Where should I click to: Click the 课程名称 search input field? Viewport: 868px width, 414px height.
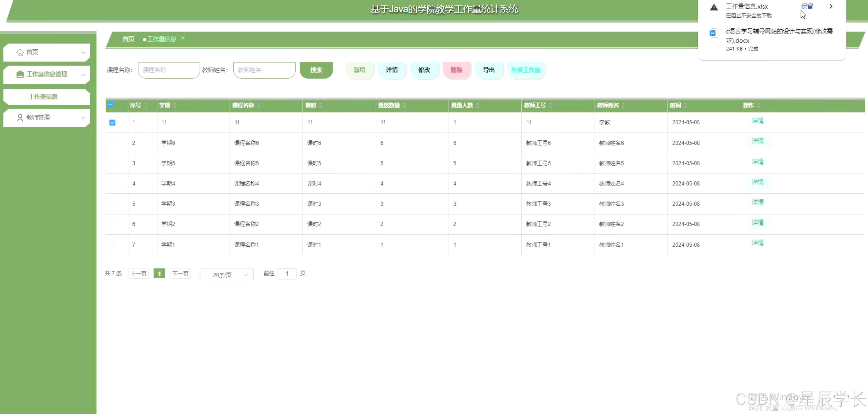click(x=169, y=70)
